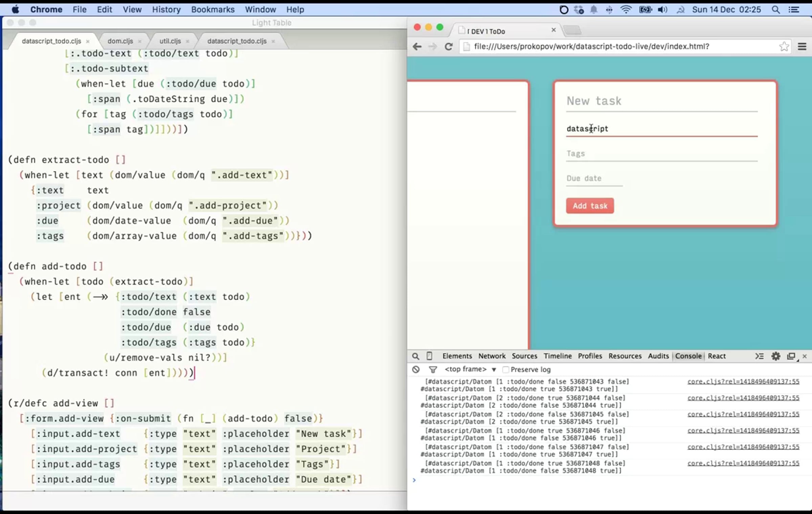Viewport: 812px width, 514px height.
Task: Enable the Preserve log checkbox
Action: click(506, 369)
